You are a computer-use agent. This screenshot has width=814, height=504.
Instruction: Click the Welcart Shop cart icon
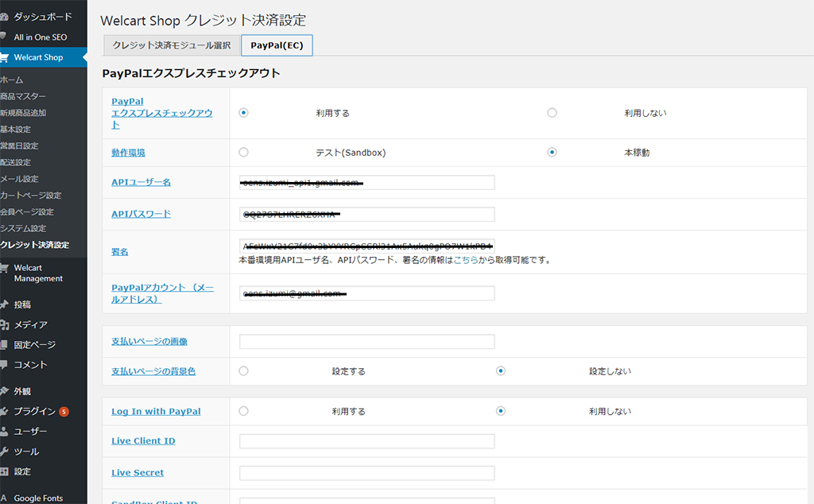click(4, 57)
